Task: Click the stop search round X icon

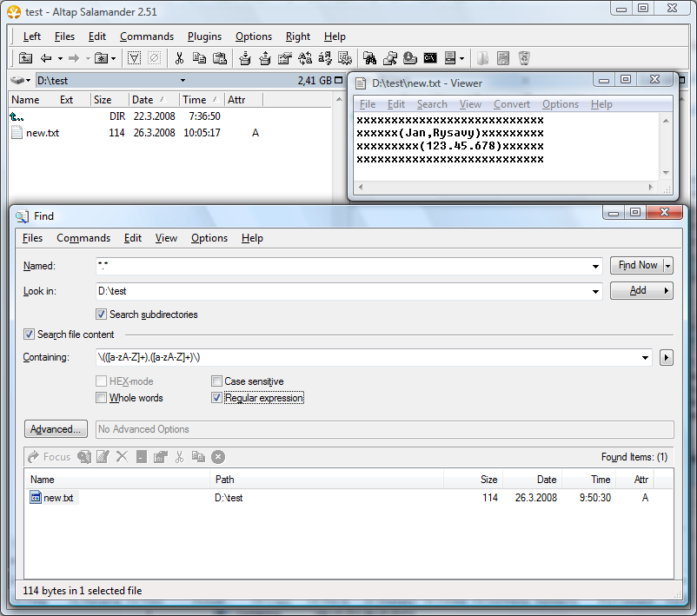Action: 218,457
